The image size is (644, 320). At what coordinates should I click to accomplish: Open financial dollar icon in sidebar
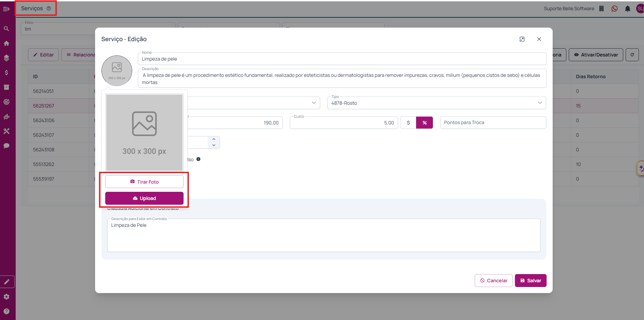click(6, 72)
